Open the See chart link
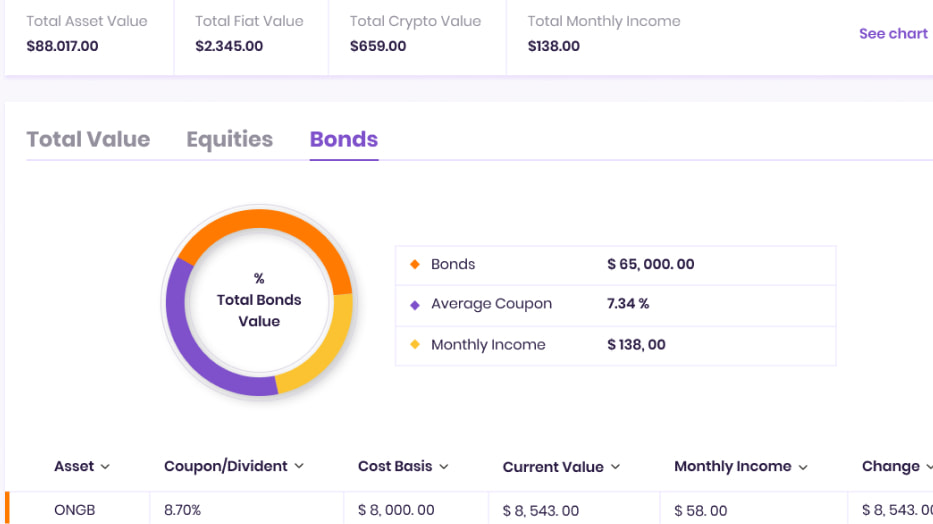 coord(893,34)
